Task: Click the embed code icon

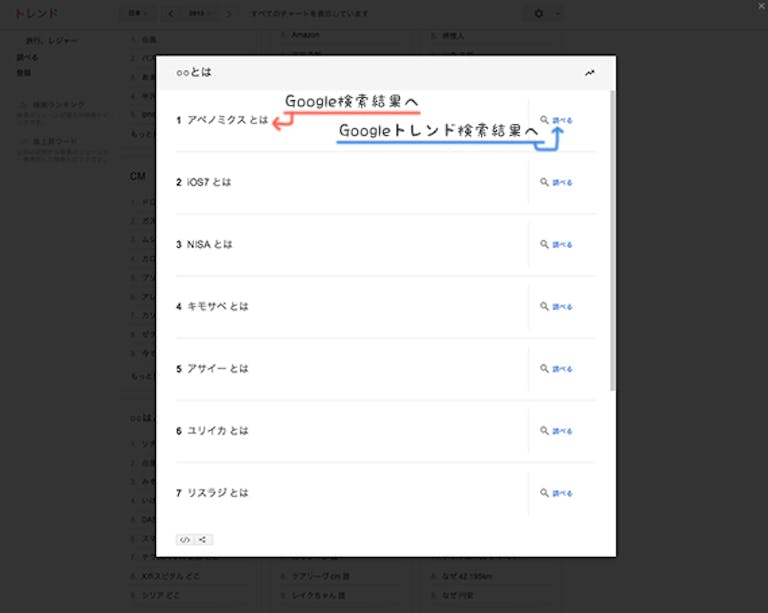Action: click(x=185, y=539)
